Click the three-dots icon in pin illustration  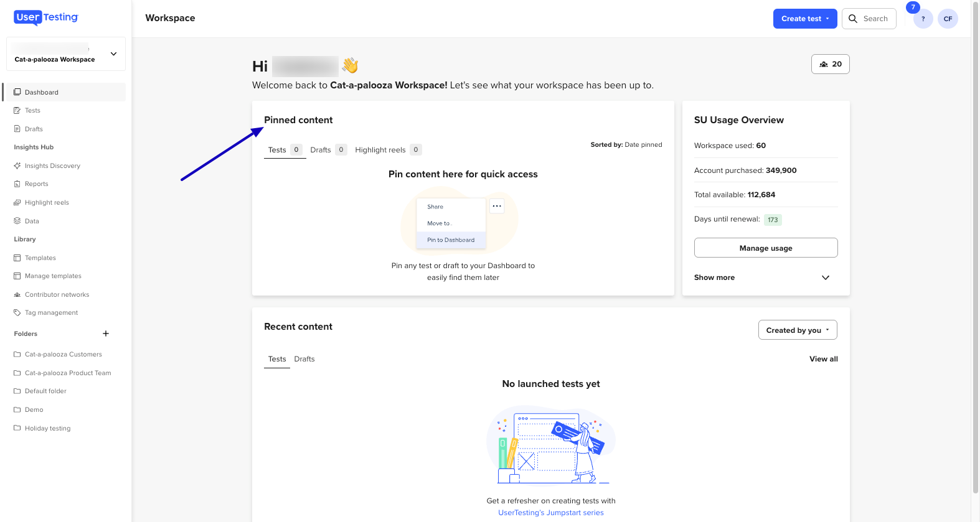pyautogui.click(x=497, y=206)
